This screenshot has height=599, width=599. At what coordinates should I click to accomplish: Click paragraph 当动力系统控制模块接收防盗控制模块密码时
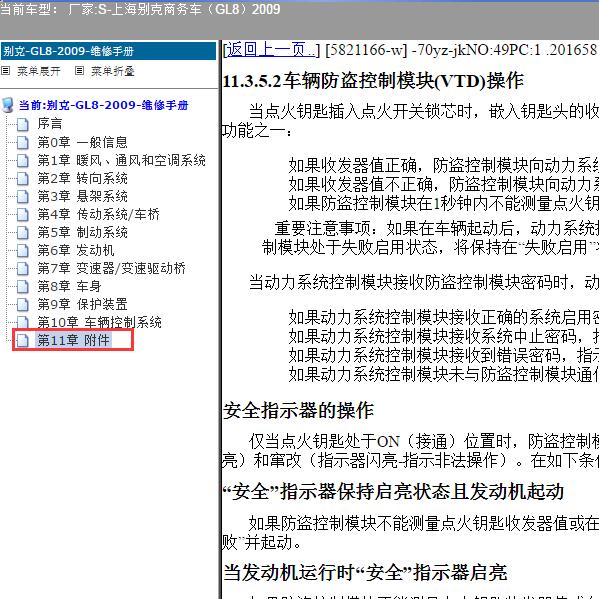click(424, 283)
